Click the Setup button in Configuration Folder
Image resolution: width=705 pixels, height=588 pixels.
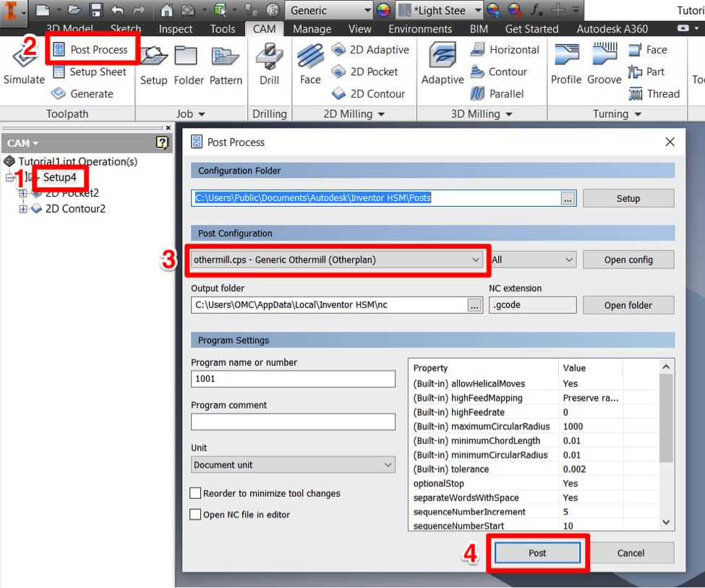click(628, 198)
